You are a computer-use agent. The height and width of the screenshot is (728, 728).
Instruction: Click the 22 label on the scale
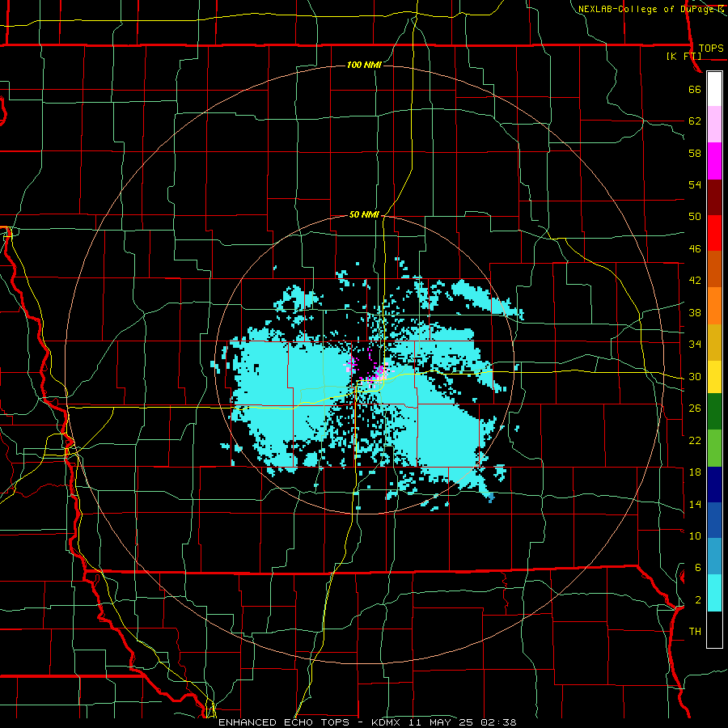click(x=695, y=440)
